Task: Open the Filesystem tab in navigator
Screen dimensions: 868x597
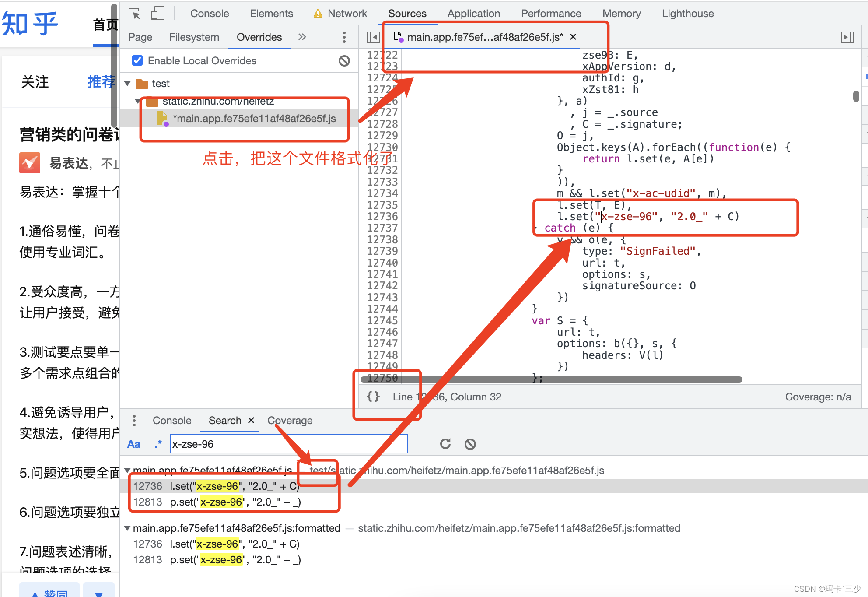Action: (x=194, y=37)
